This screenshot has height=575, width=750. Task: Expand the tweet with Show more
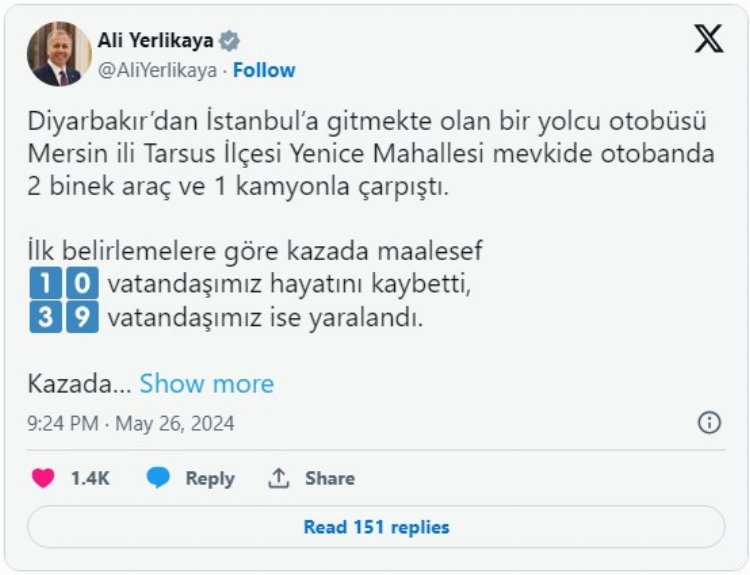click(x=206, y=384)
